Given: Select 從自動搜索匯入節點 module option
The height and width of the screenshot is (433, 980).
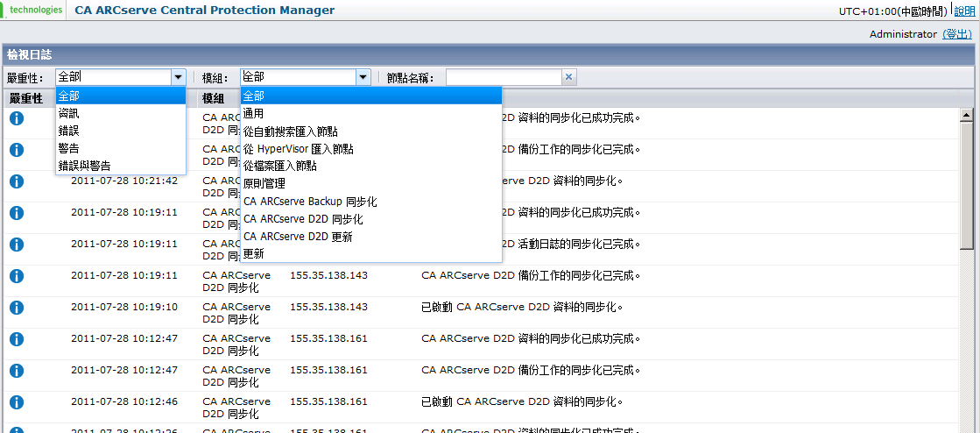Looking at the screenshot, I should [x=371, y=131].
